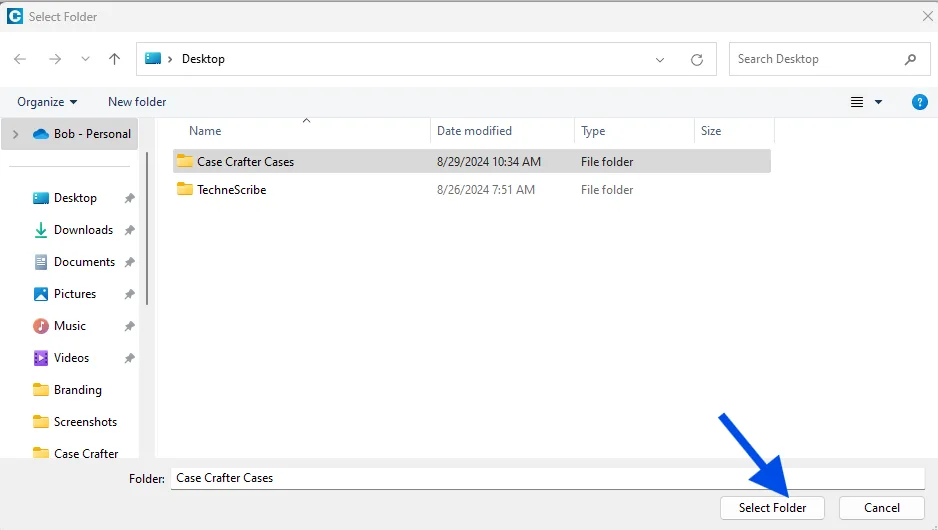This screenshot has height=530, width=938.
Task: Click the pin icon next to Desktop
Action: (x=129, y=198)
